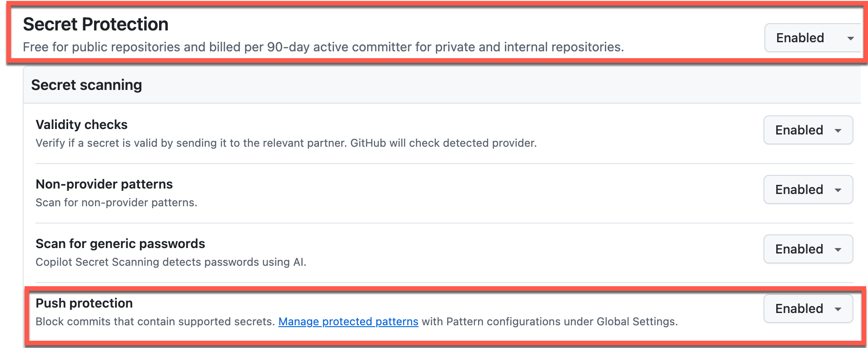Click the Secret Protection page heading
The image size is (868, 348).
pyautogui.click(x=96, y=24)
